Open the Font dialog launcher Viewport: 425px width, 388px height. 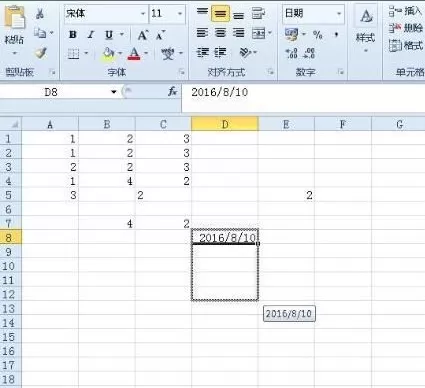point(182,72)
